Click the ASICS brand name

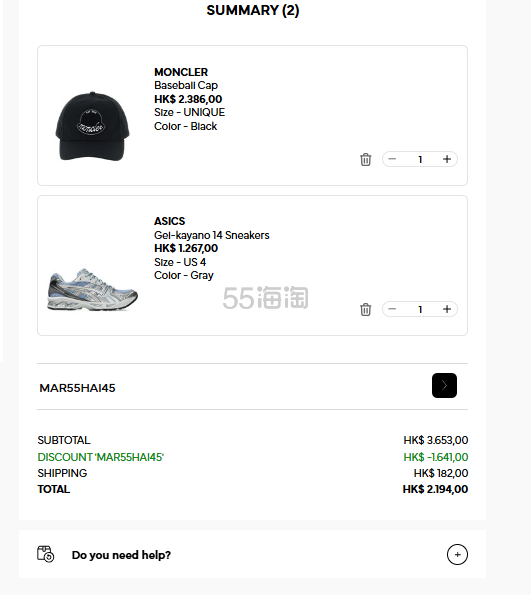pos(170,221)
